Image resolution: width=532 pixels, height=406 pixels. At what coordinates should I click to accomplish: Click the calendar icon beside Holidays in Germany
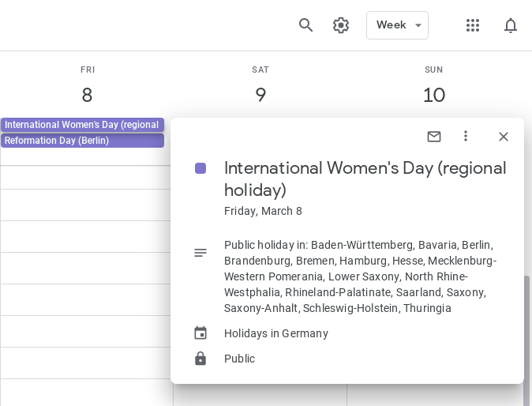(x=200, y=333)
